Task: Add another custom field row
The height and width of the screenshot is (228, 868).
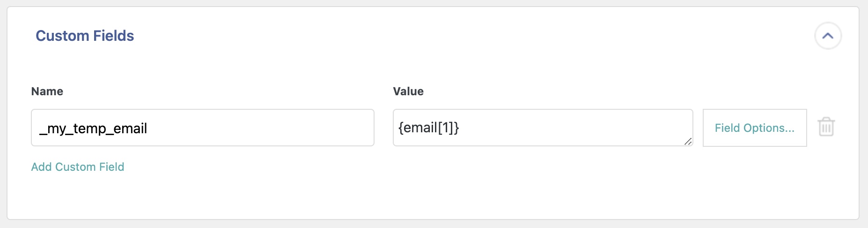Action: (78, 167)
